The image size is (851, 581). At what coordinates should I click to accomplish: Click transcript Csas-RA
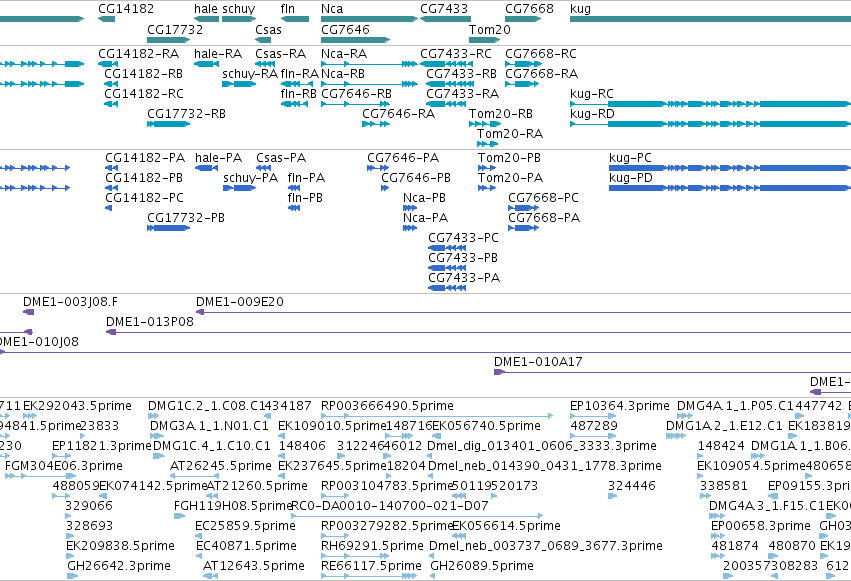click(281, 54)
